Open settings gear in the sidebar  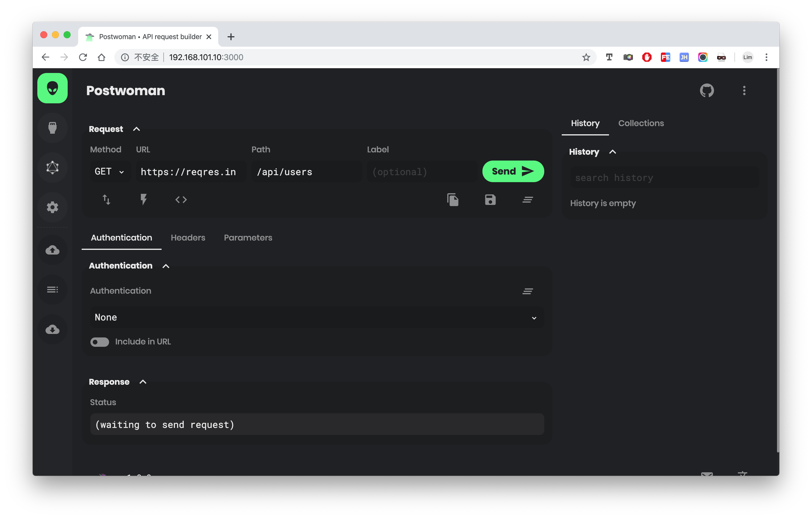[x=52, y=207]
